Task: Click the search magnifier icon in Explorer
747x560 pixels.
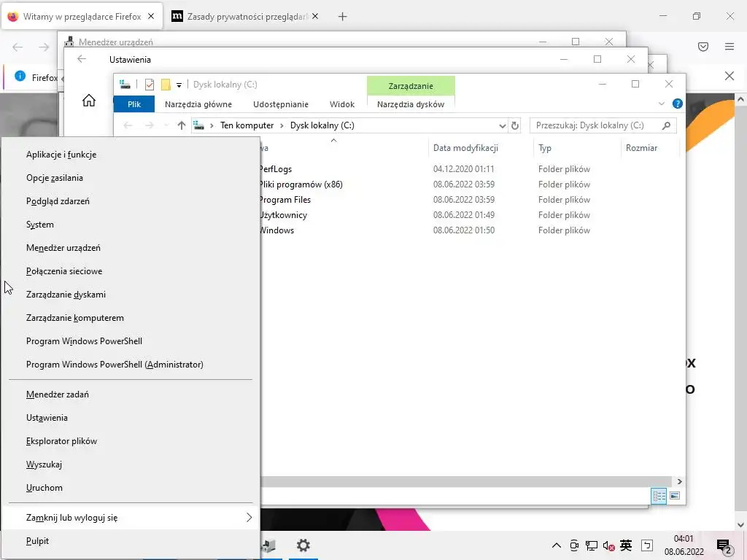Action: pos(667,125)
